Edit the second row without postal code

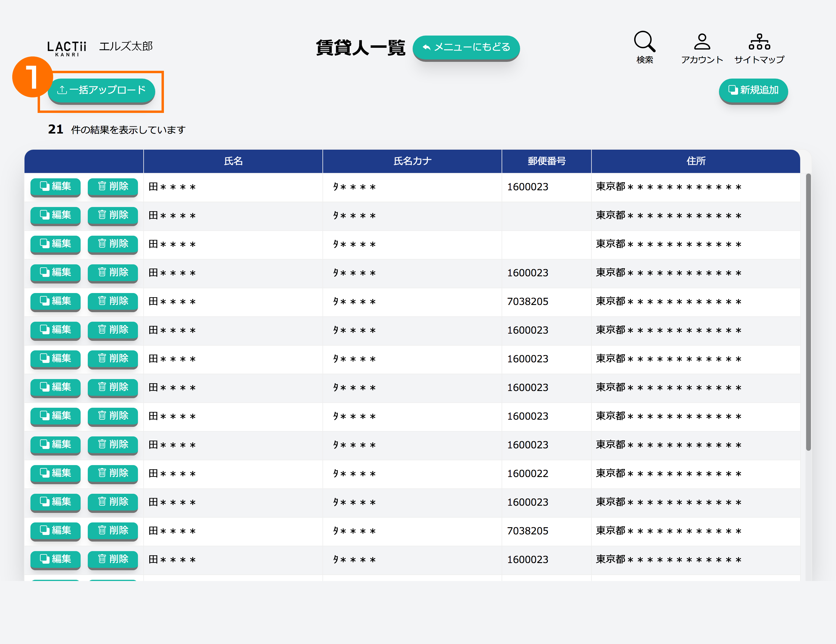pos(56,215)
